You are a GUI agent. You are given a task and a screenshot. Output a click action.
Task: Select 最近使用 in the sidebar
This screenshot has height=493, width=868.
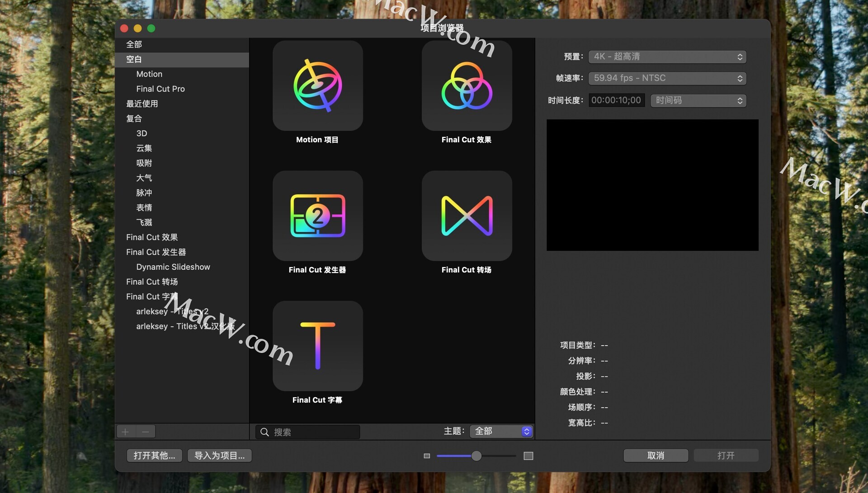(142, 104)
